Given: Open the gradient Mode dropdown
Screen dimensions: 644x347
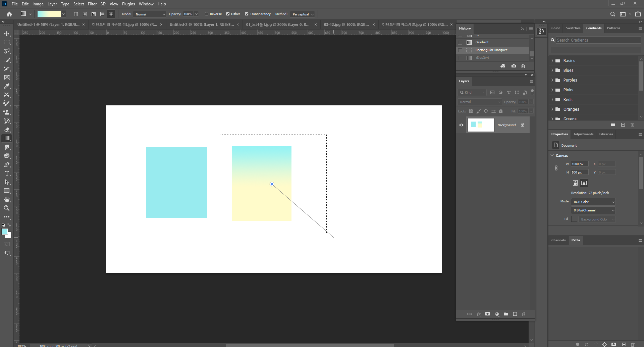Looking at the screenshot, I should [x=150, y=14].
